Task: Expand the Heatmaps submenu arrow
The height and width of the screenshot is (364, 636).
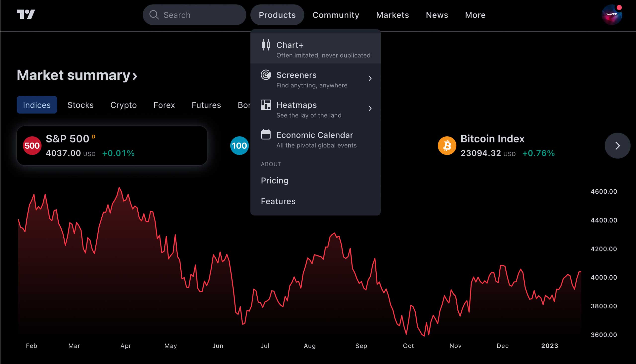Action: 370,109
